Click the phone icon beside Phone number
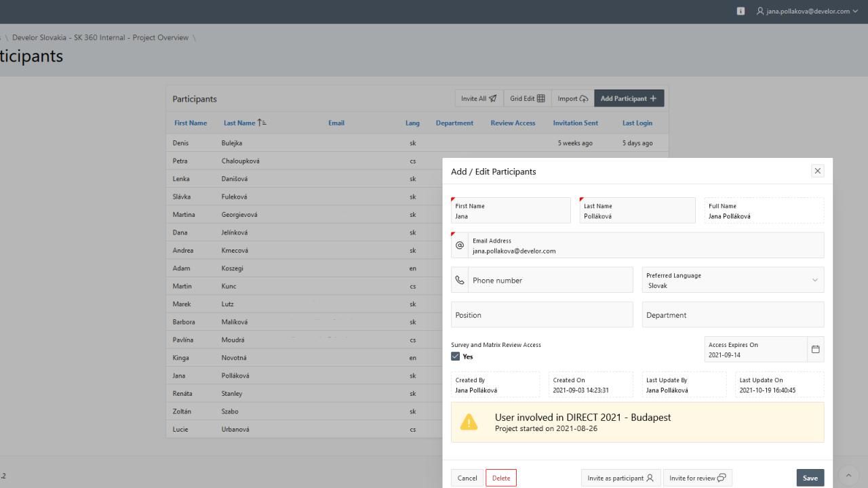 (x=460, y=280)
